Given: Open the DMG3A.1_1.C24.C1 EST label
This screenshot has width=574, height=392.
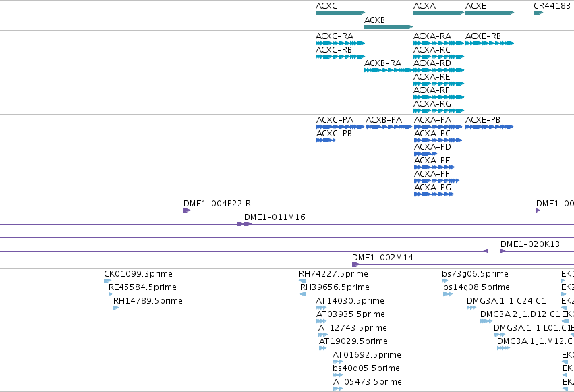Looking at the screenshot, I should [507, 301].
